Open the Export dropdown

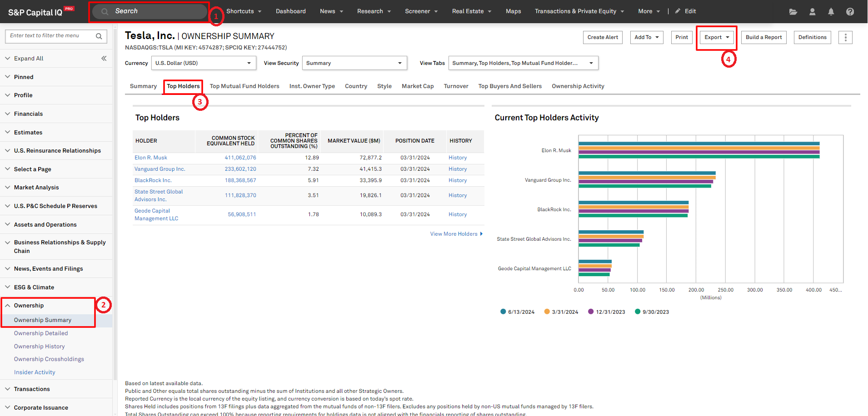tap(717, 37)
